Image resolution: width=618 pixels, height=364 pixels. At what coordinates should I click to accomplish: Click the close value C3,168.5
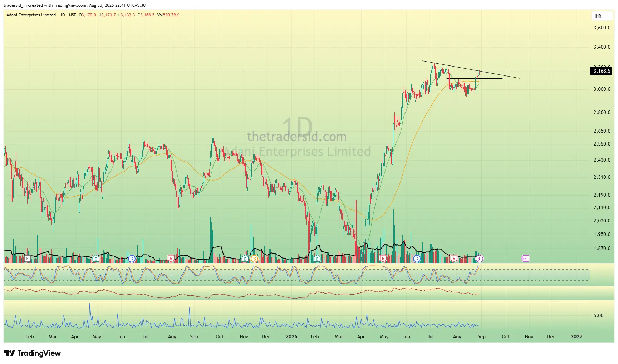tap(146, 15)
